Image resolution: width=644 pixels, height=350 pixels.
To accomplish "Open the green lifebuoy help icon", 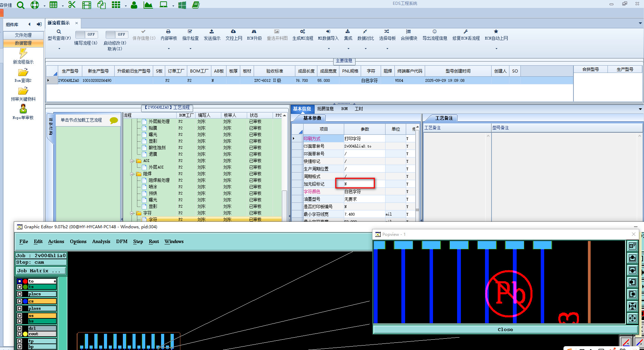I will point(35,5).
